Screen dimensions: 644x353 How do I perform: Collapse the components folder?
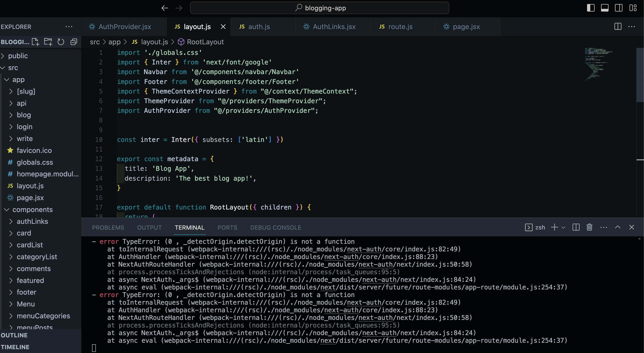click(x=32, y=210)
